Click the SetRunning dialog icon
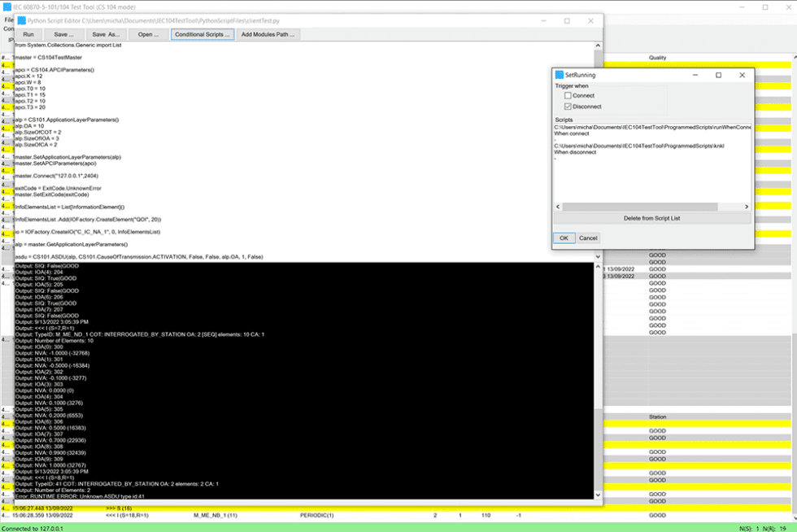Screen dimensions: 797x532 pyautogui.click(x=560, y=74)
